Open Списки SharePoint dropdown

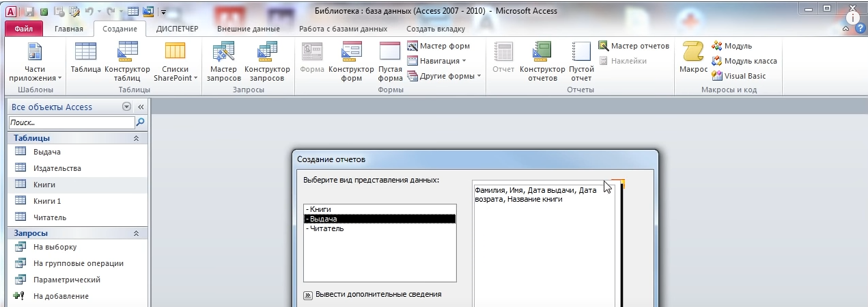point(176,62)
